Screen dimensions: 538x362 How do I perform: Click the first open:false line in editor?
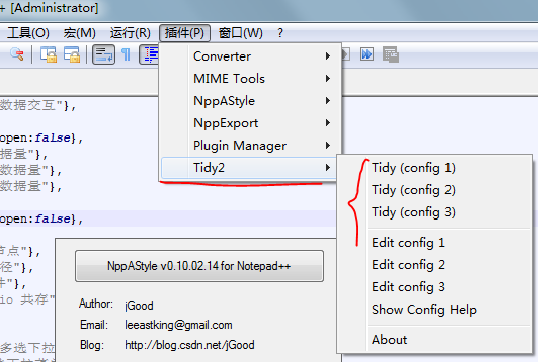tap(41, 138)
